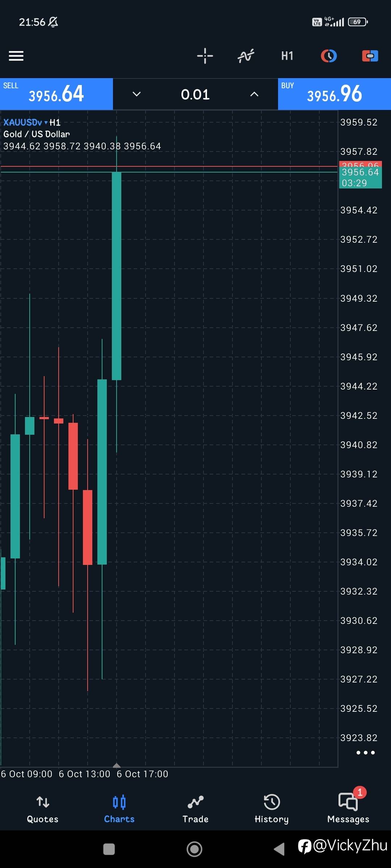
Task: Tap the 0.01 volume field
Action: click(195, 94)
